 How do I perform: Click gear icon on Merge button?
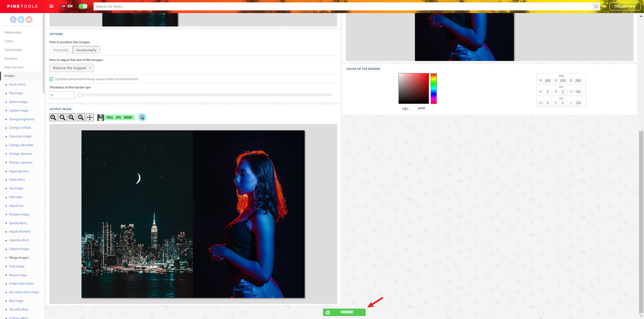[x=328, y=312]
